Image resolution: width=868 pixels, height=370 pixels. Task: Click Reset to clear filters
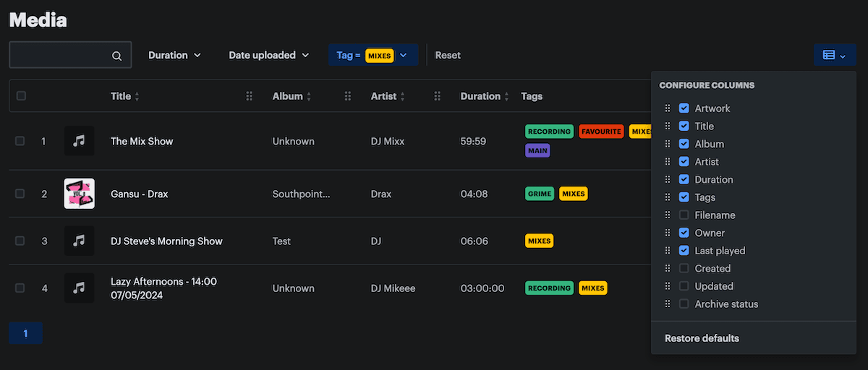[448, 55]
